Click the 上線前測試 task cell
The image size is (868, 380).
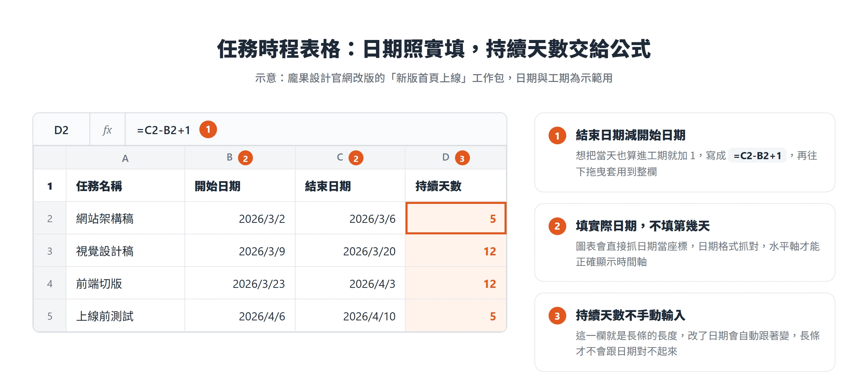125,316
